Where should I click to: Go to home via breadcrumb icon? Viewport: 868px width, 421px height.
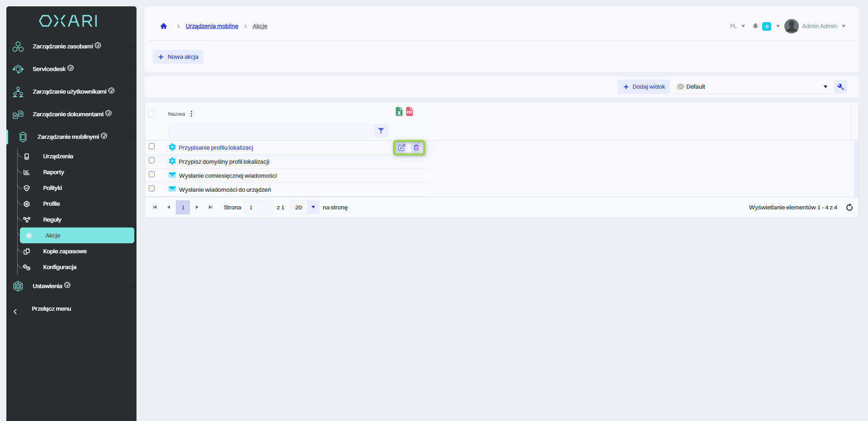click(x=164, y=26)
